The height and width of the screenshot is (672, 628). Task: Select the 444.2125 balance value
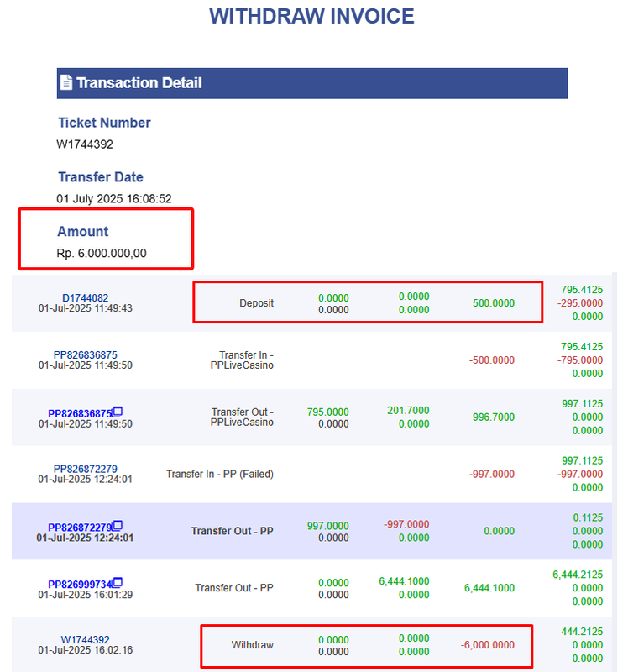coord(582,632)
